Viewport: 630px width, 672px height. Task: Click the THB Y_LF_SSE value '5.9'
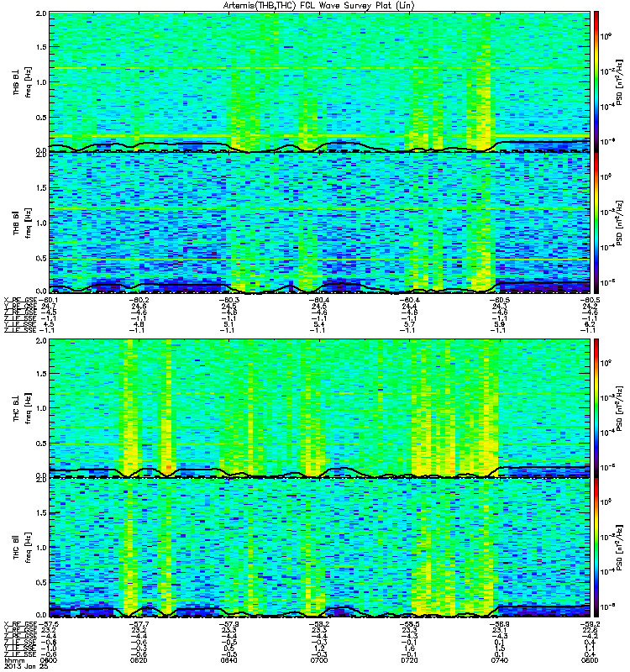[500, 324]
